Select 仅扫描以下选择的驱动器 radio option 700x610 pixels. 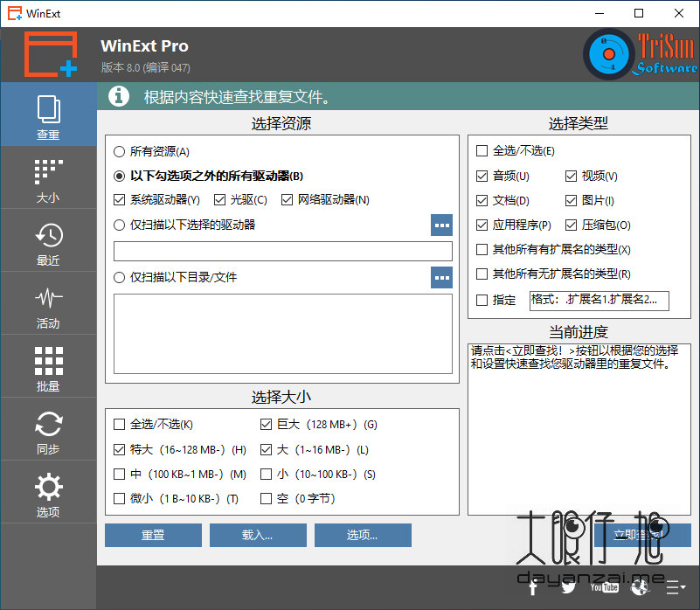(x=184, y=225)
